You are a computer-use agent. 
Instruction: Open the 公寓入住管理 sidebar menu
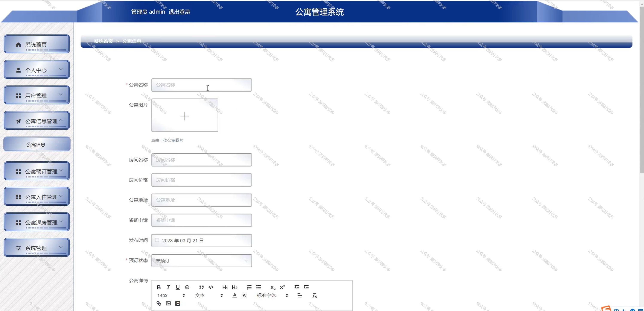pyautogui.click(x=37, y=196)
